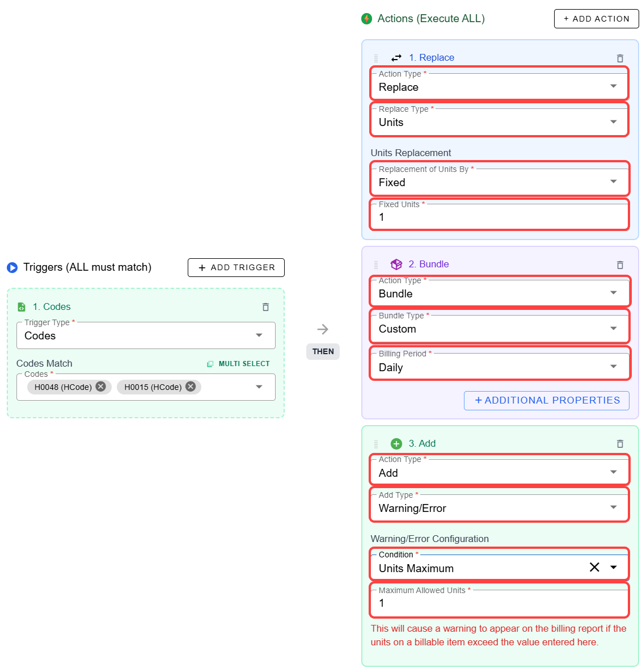Clear the Units Maximum condition value
The image size is (642, 672).
(x=594, y=567)
